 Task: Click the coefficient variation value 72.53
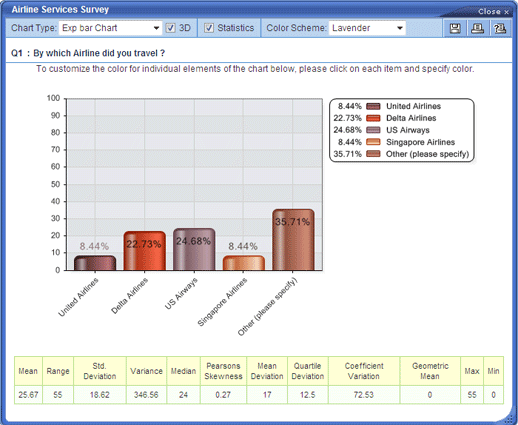coord(364,395)
